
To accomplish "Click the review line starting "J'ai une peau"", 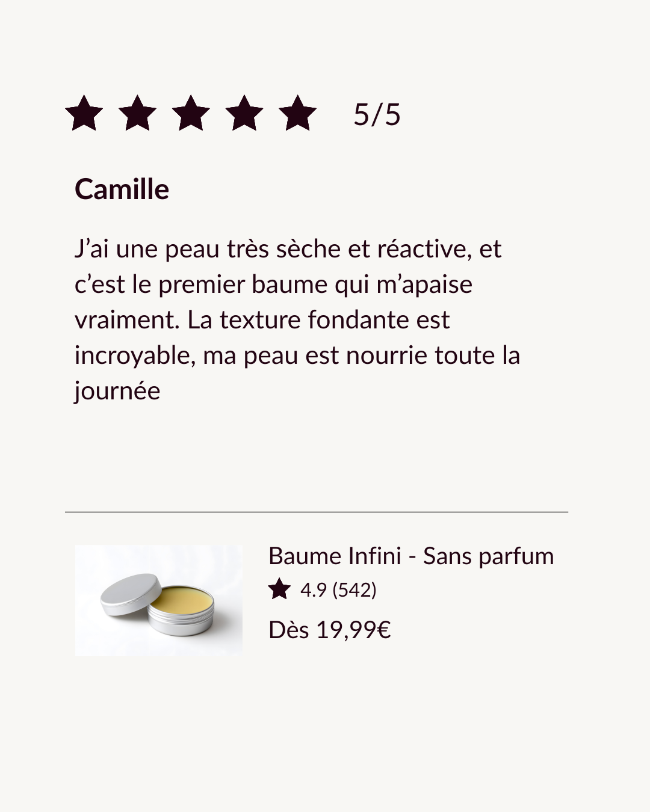I will click(x=288, y=249).
